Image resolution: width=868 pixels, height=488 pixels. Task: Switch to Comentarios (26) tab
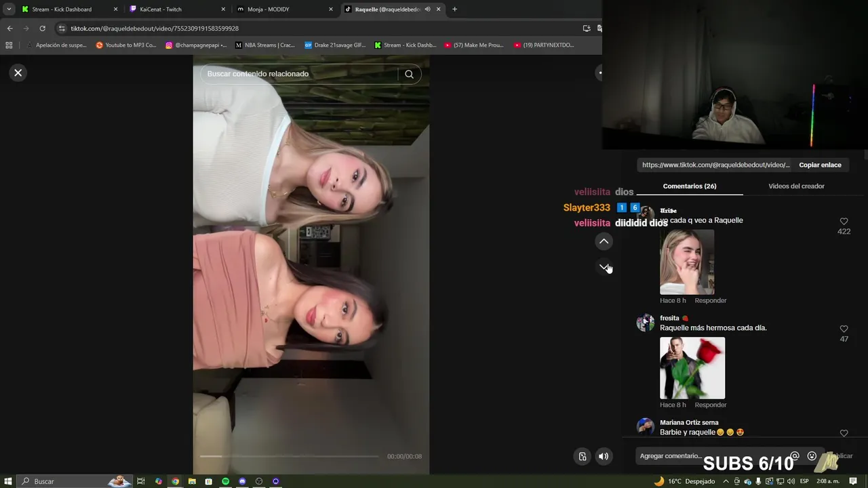(690, 186)
